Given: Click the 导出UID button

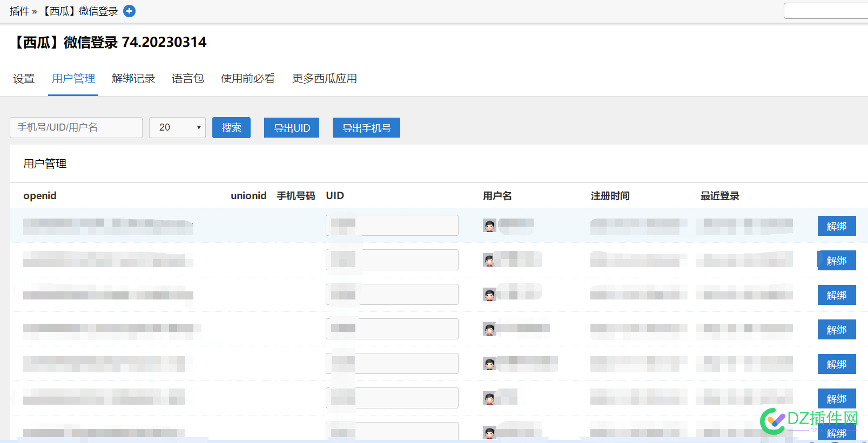Looking at the screenshot, I should click(x=292, y=127).
